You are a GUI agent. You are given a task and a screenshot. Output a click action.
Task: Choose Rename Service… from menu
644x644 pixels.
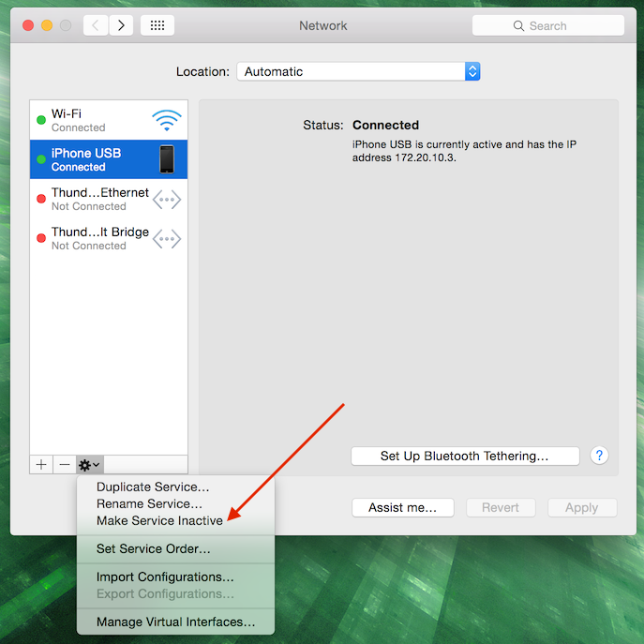pos(175,503)
